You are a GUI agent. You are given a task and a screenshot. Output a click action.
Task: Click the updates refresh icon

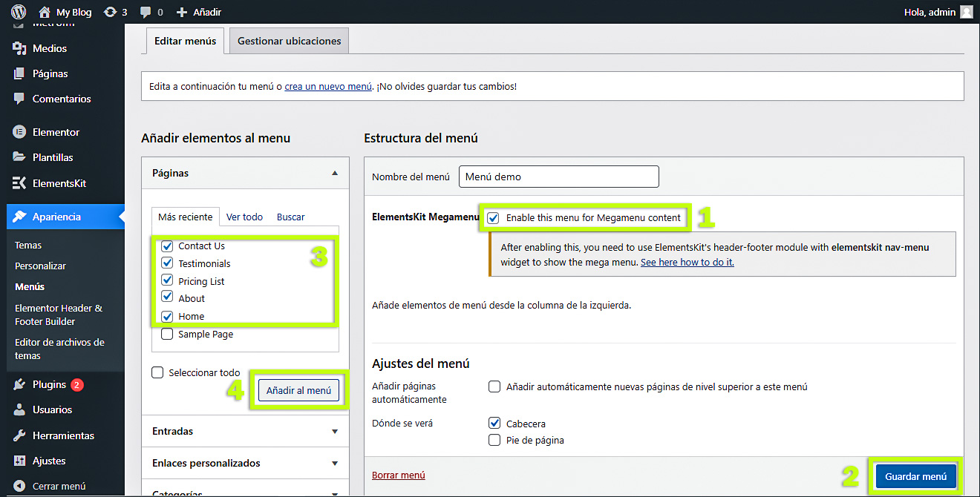110,12
